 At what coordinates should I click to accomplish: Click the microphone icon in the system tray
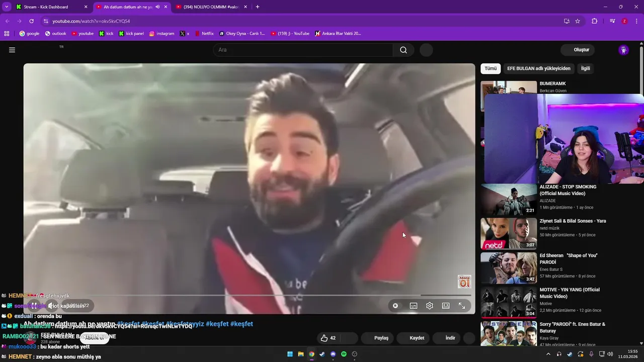pos(591,354)
